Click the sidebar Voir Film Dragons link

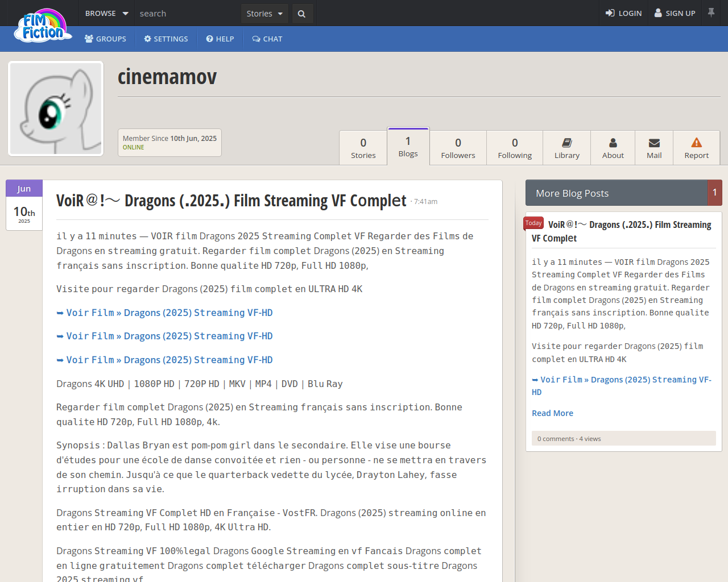[x=622, y=386]
